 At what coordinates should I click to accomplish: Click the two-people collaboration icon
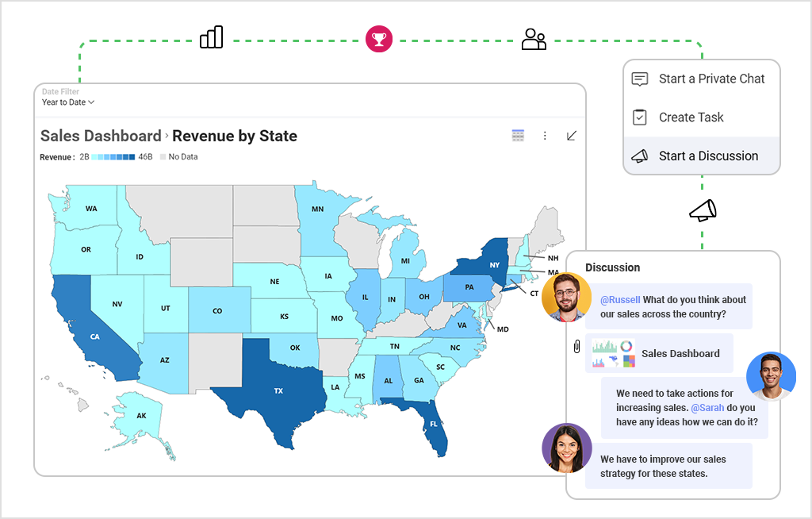pyautogui.click(x=534, y=39)
